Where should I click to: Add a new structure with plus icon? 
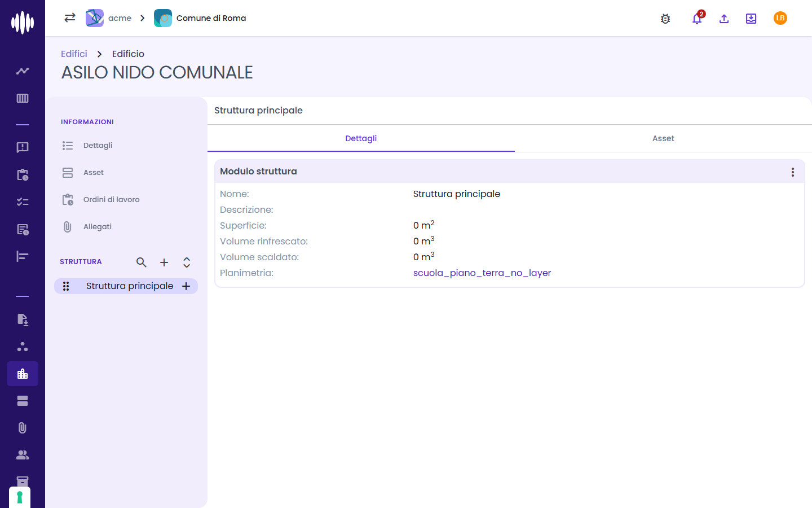pyautogui.click(x=164, y=262)
